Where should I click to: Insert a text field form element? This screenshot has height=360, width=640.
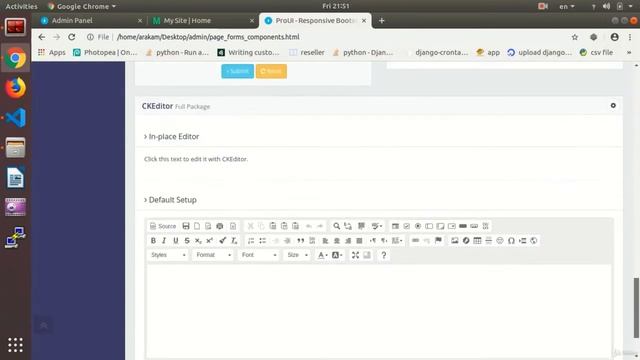pyautogui.click(x=429, y=226)
